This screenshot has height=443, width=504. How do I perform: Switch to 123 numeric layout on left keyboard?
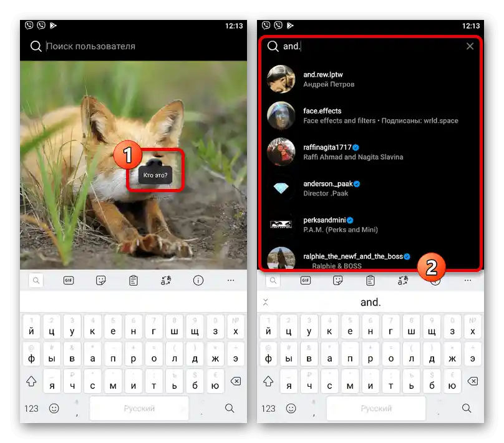click(31, 409)
